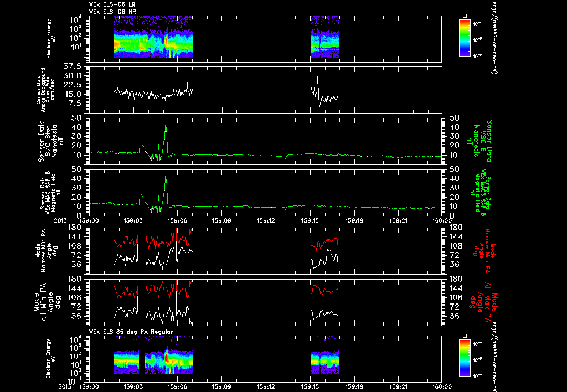Image resolution: width=567 pixels, height=392 pixels.
Task: Click the right data segment of the top spectrogram
Action: (x=325, y=37)
